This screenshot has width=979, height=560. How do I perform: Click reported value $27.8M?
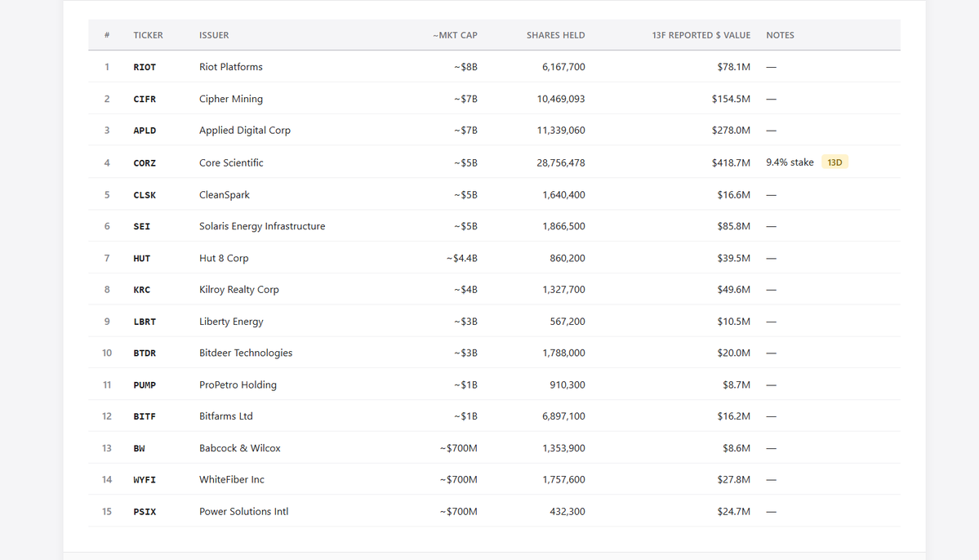[x=733, y=479]
